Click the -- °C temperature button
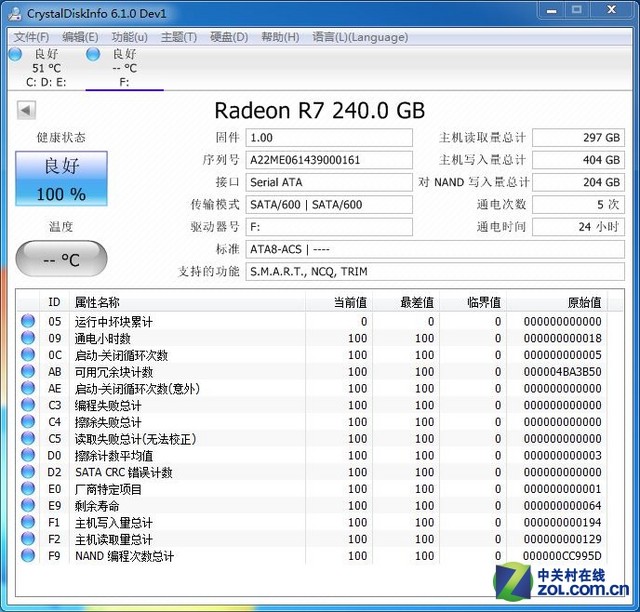 click(x=61, y=258)
